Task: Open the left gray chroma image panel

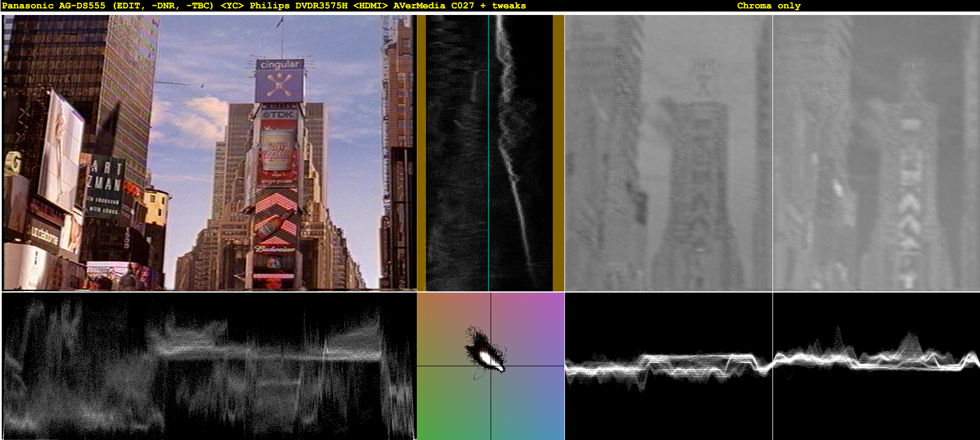Action: coord(668,153)
